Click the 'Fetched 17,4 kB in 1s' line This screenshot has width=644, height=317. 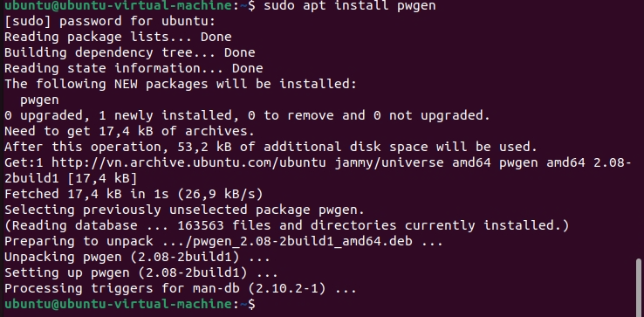pos(134,194)
